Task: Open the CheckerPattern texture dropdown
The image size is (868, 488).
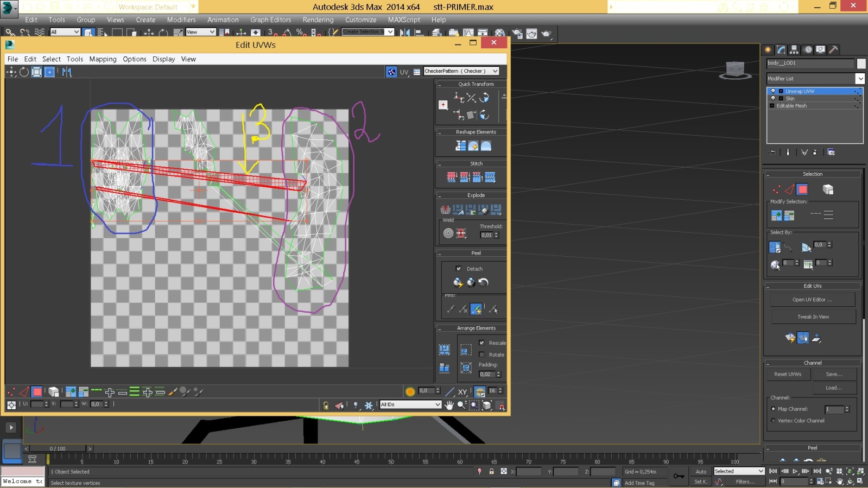Action: pos(461,71)
